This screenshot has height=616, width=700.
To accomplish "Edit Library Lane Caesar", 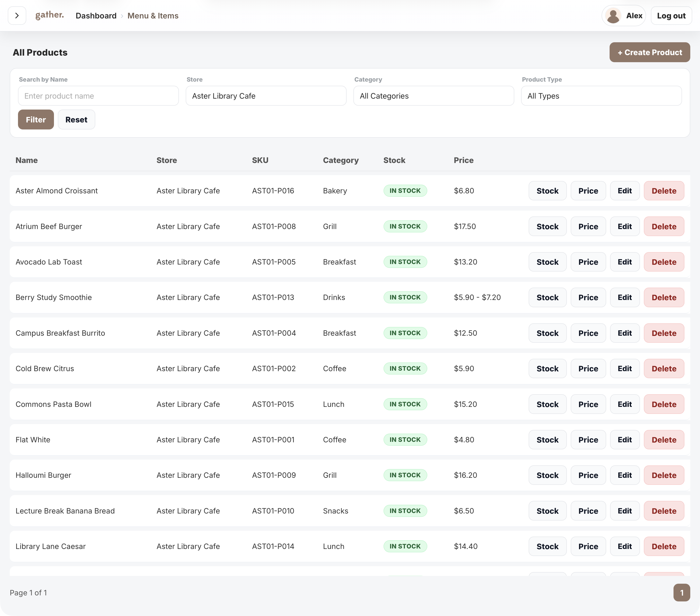I will [x=625, y=547].
